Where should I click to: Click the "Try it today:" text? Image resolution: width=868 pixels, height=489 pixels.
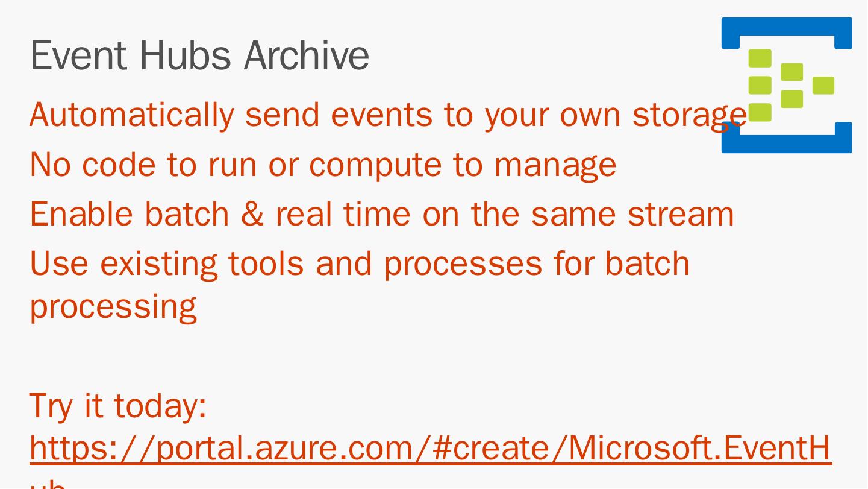(x=118, y=405)
